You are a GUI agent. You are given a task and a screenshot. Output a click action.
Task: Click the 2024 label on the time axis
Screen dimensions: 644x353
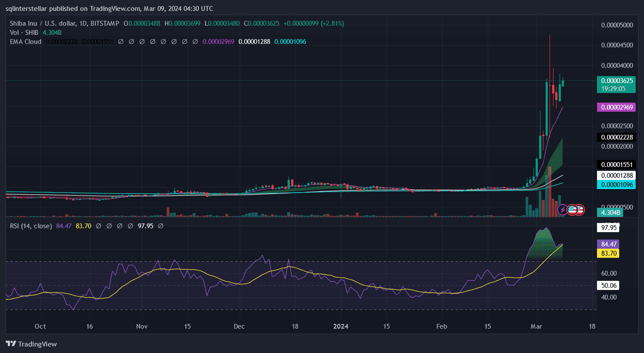click(340, 326)
